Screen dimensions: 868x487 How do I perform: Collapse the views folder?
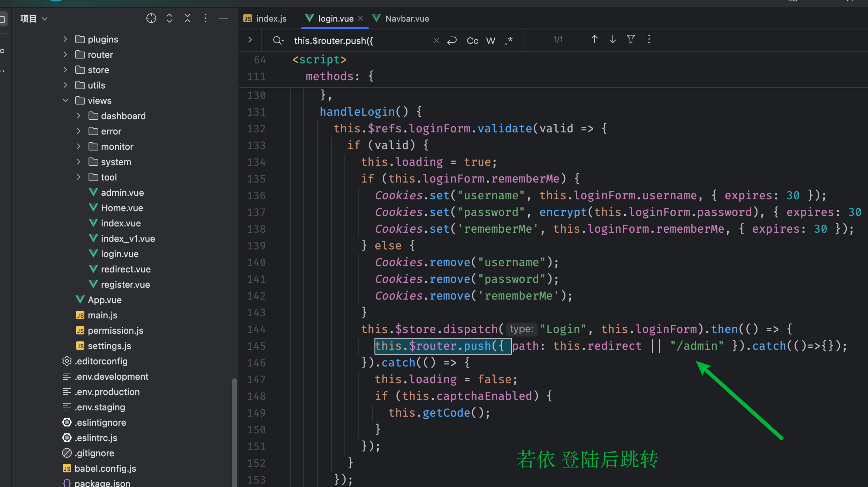[x=65, y=100]
